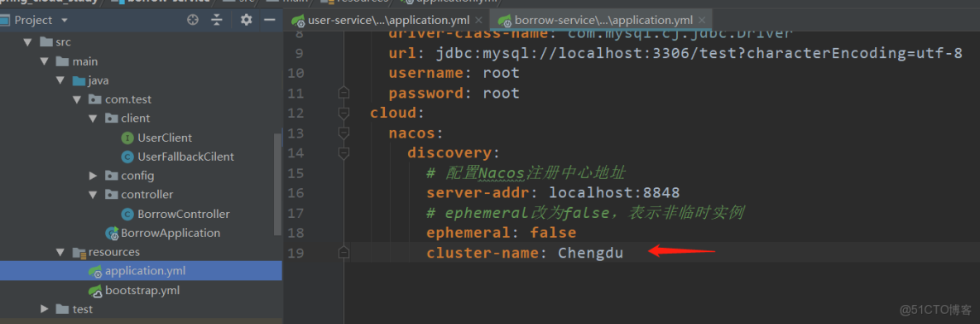Viewport: 980px width, 324px height.
Task: Fold the nacos block at line 13
Action: tap(343, 133)
